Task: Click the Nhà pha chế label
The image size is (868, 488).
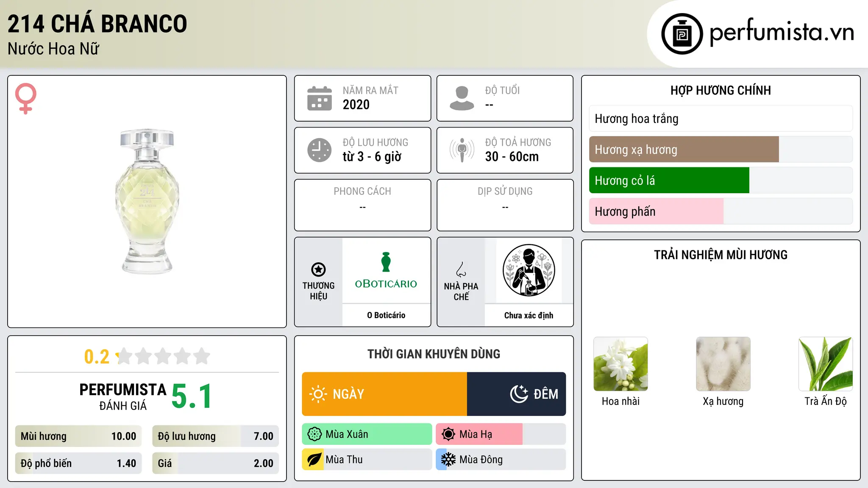Action: click(x=461, y=291)
